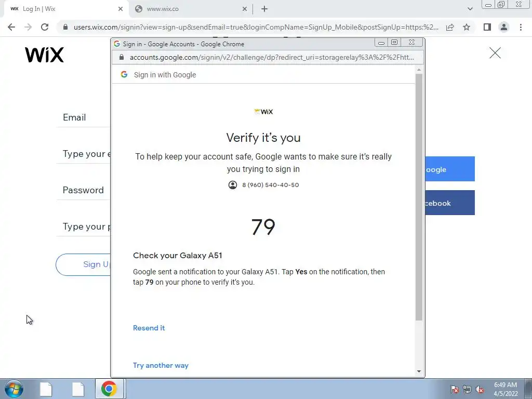Click the Action Center flag tray icon

(455, 390)
